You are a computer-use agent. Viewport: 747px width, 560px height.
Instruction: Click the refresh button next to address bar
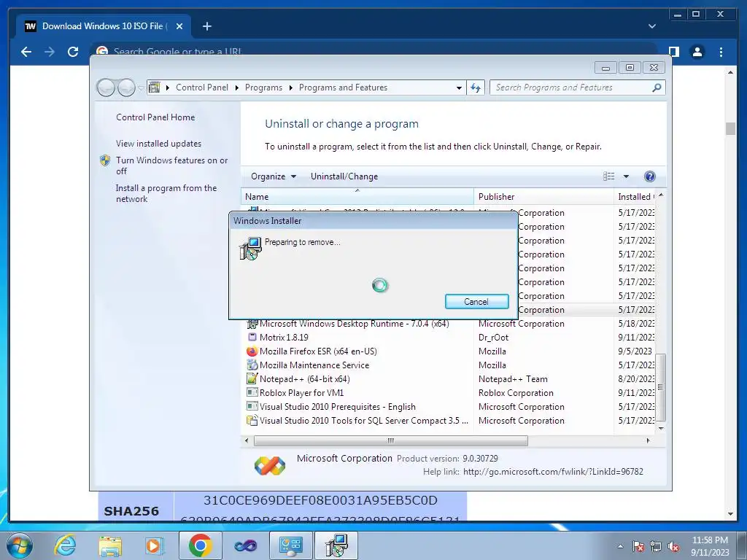[x=476, y=87]
